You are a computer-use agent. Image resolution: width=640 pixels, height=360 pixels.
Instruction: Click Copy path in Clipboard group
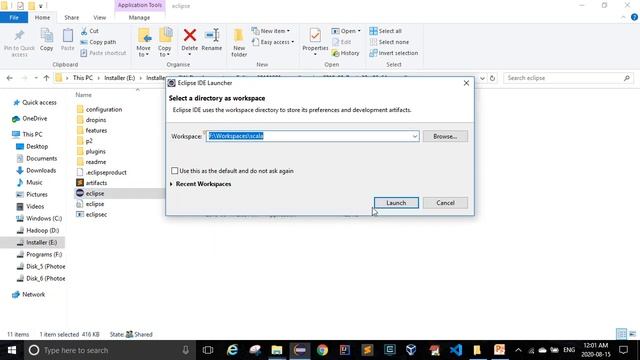click(x=98, y=42)
